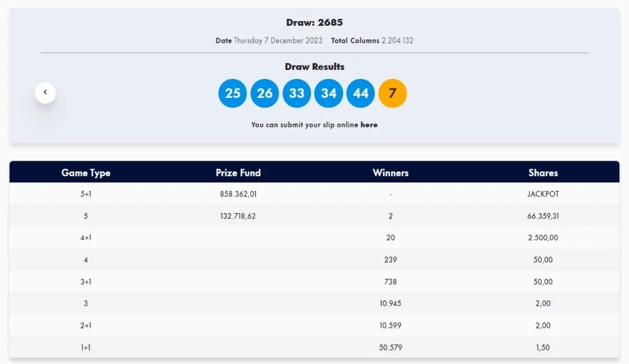Open the 'here' online slip link

click(369, 124)
